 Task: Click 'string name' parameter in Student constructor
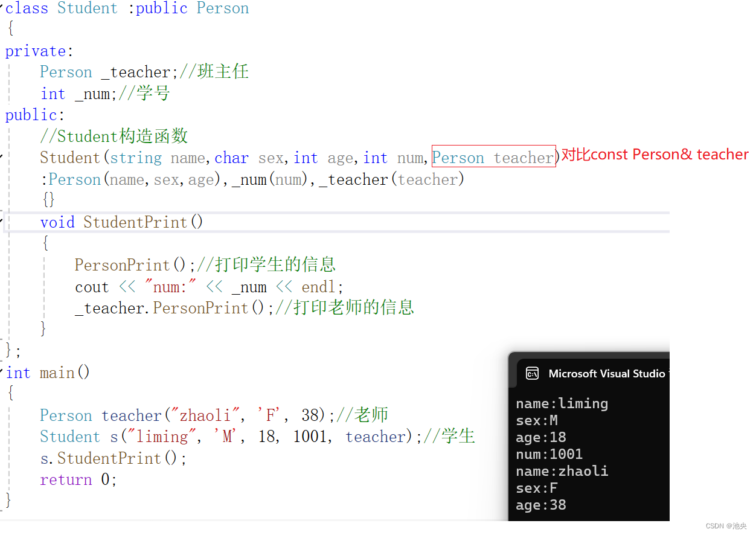[x=158, y=158]
